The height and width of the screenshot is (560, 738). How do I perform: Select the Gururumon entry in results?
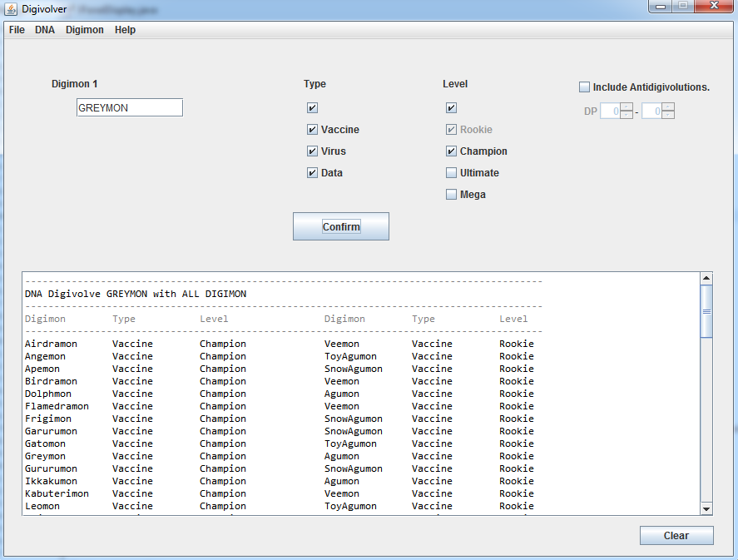(51, 468)
